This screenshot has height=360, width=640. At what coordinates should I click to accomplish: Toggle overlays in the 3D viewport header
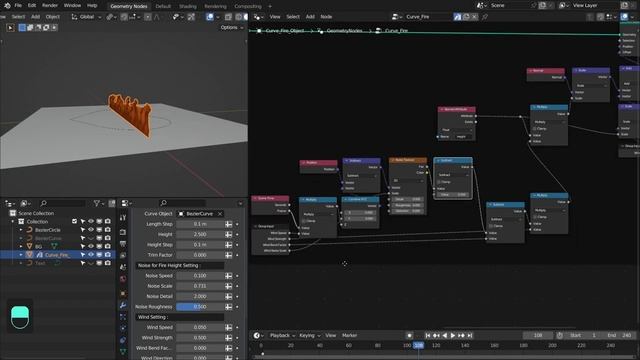(x=210, y=17)
